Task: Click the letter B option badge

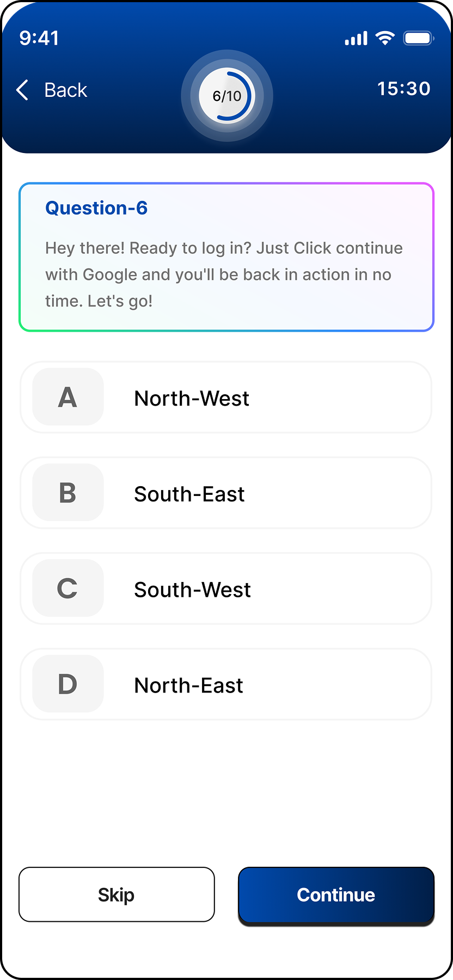Action: tap(68, 493)
